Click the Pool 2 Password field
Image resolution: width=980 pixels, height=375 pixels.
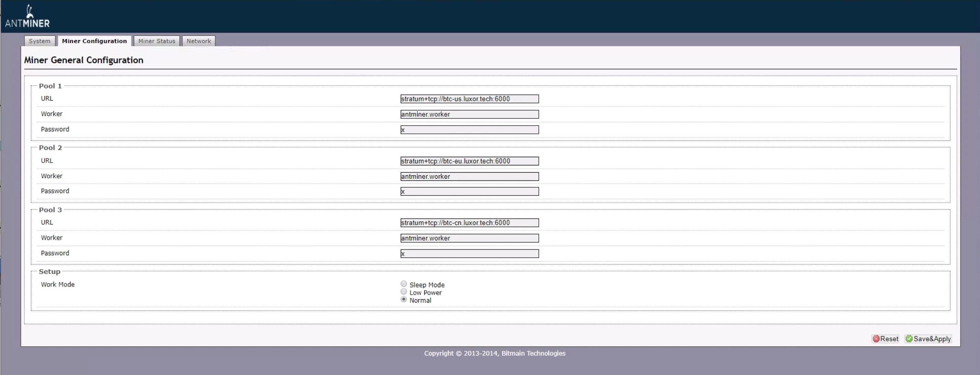[469, 191]
